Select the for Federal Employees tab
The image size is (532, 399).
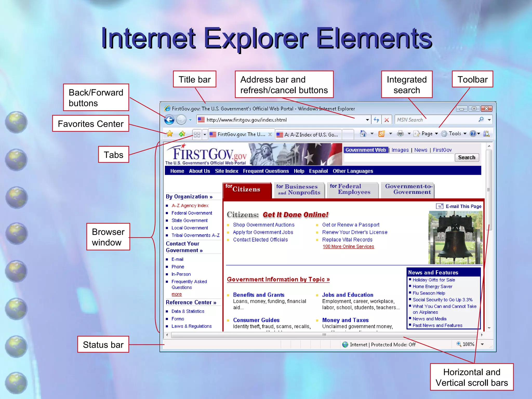[x=353, y=190]
